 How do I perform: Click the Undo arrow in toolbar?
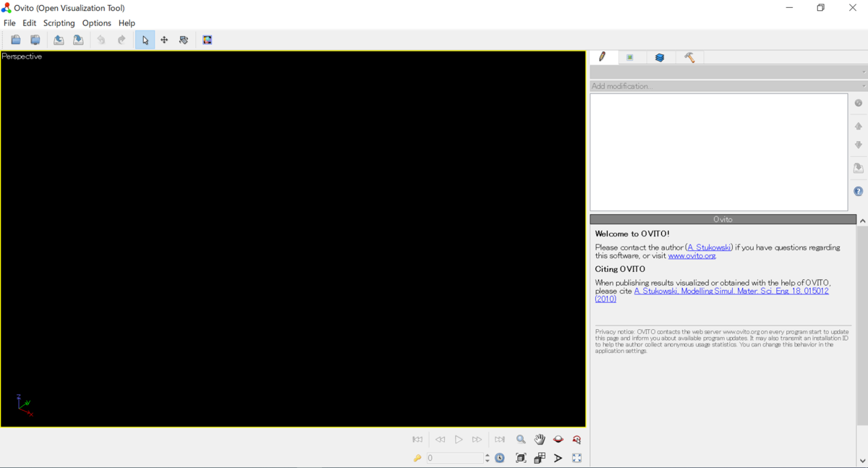[x=101, y=40]
